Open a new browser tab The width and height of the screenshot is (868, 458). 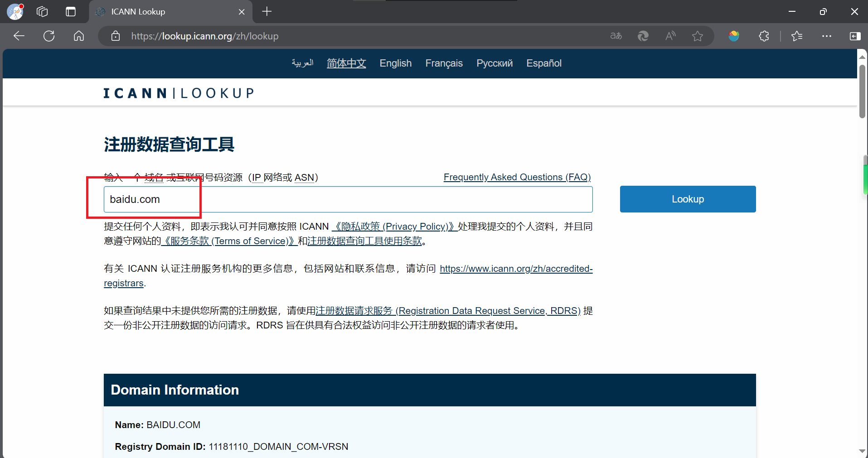(x=267, y=11)
